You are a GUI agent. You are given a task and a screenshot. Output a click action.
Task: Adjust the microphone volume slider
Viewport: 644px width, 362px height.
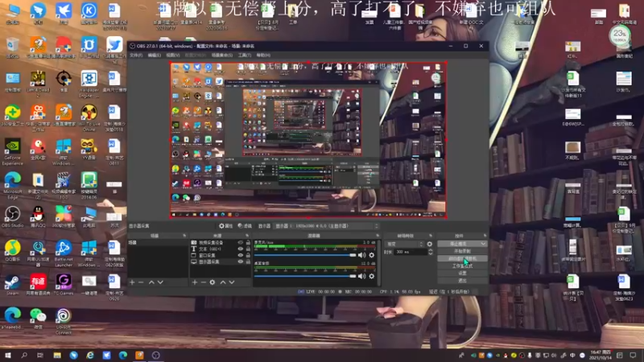click(305, 255)
